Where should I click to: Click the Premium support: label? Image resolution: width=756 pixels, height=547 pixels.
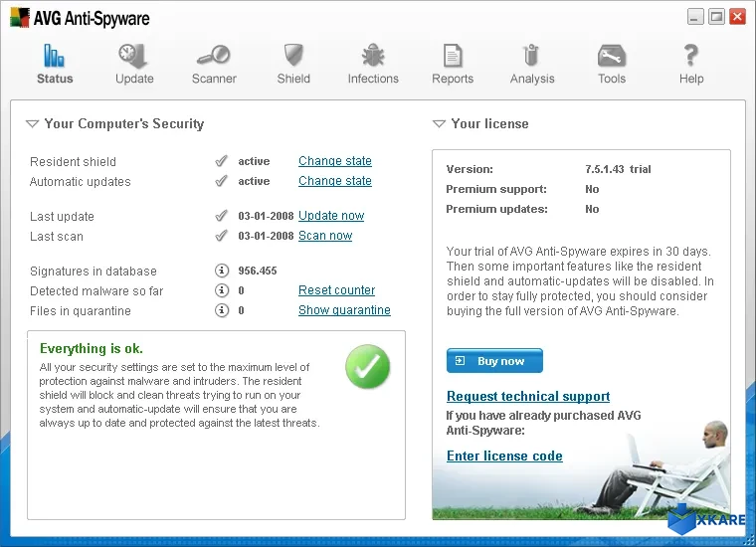pos(496,189)
